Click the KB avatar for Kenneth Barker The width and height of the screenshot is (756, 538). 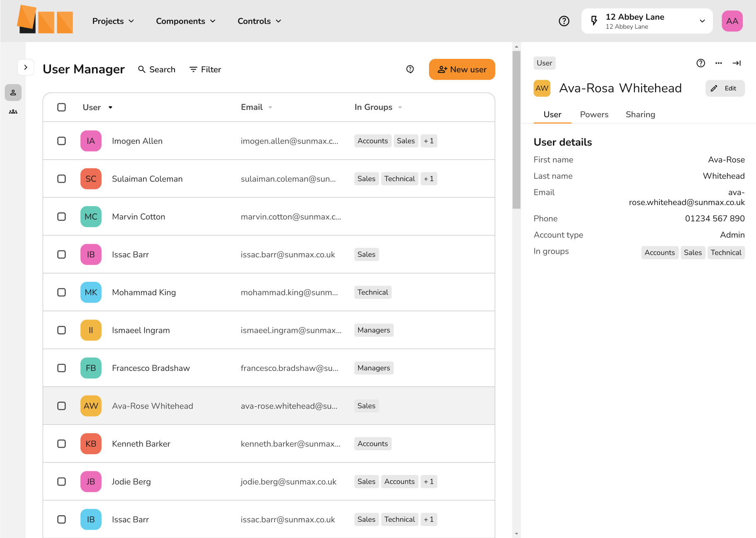tap(91, 443)
